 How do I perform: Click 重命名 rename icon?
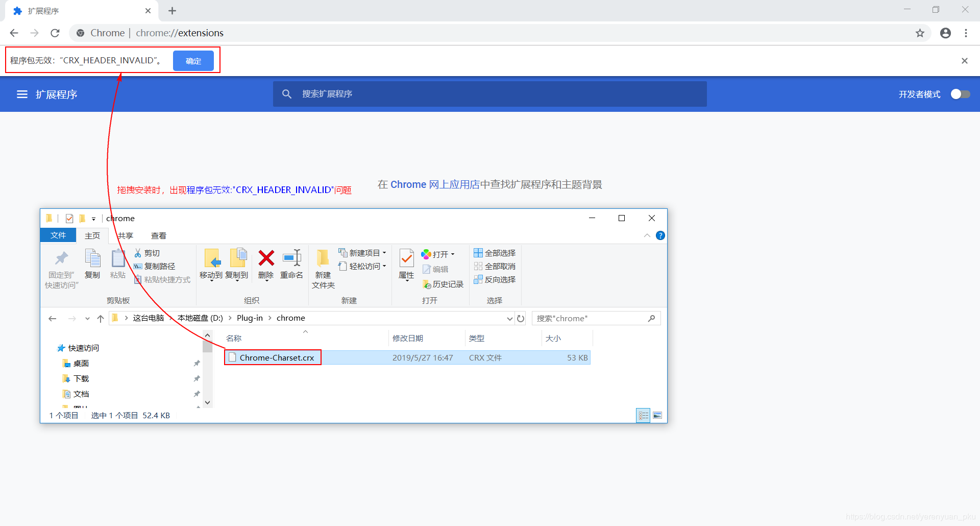[292, 258]
